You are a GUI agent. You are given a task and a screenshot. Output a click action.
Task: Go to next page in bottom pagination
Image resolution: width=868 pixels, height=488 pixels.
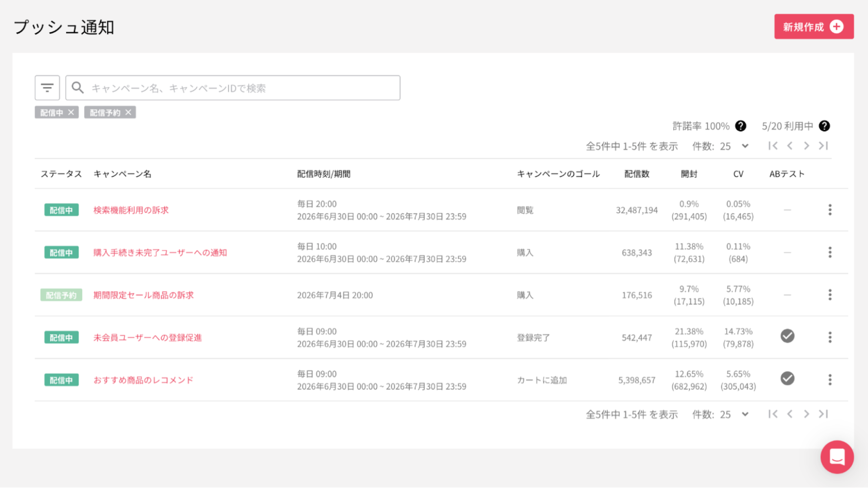coord(806,414)
